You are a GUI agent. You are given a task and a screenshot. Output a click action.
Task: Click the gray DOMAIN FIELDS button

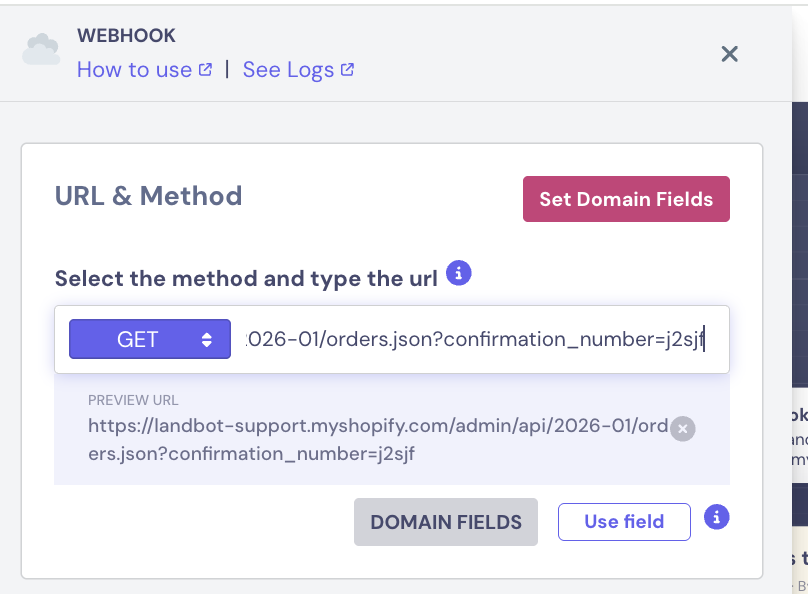click(x=446, y=522)
